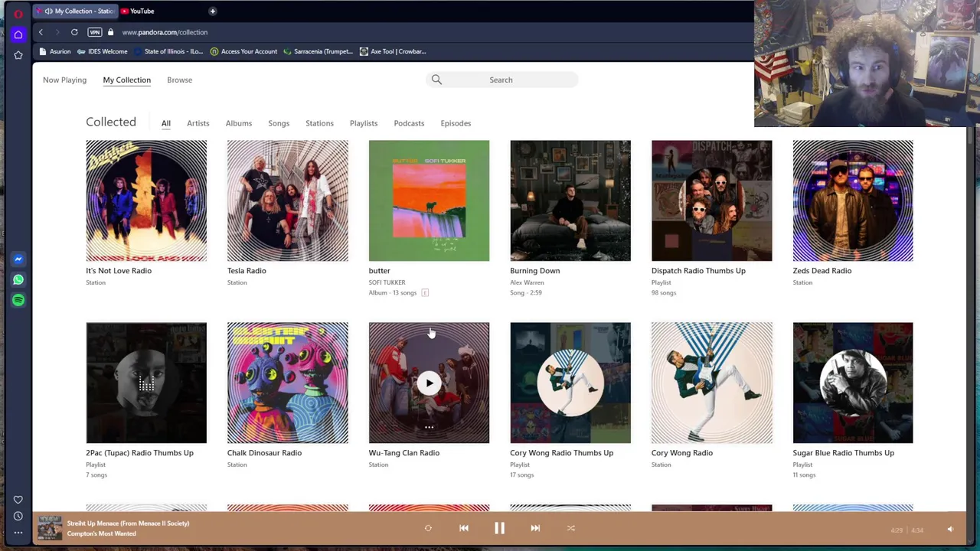Open Cory Wong Radio Thumbs Up artwork
Viewport: 980px width, 551px height.
pyautogui.click(x=570, y=383)
